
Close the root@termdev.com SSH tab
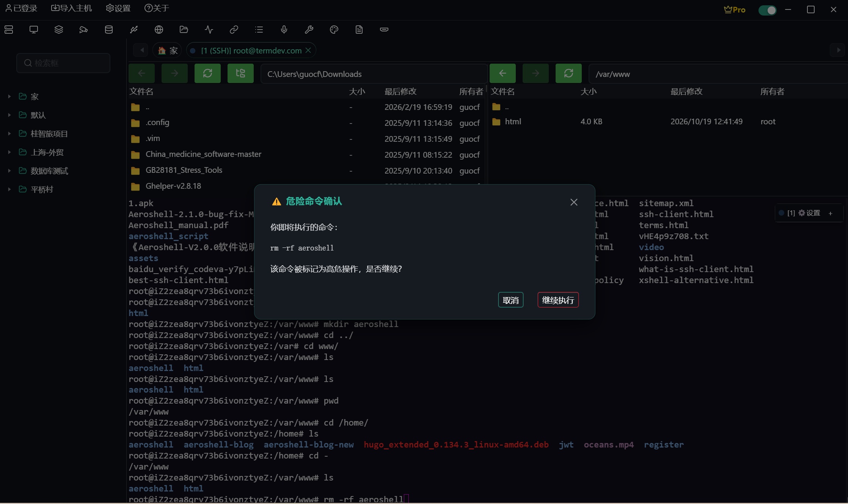click(x=308, y=50)
